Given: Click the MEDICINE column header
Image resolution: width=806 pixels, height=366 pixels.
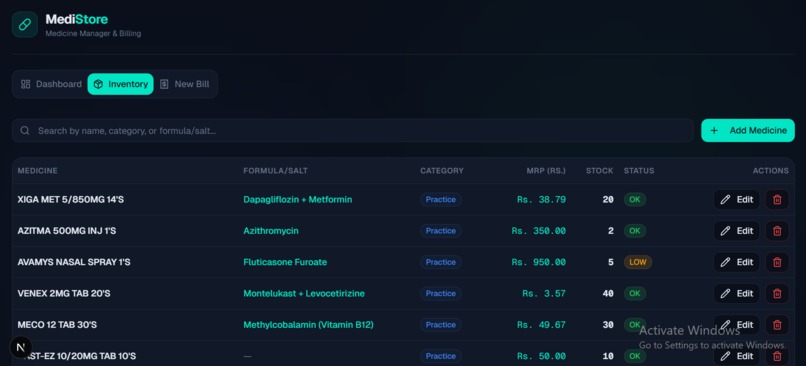Looking at the screenshot, I should 38,171.
